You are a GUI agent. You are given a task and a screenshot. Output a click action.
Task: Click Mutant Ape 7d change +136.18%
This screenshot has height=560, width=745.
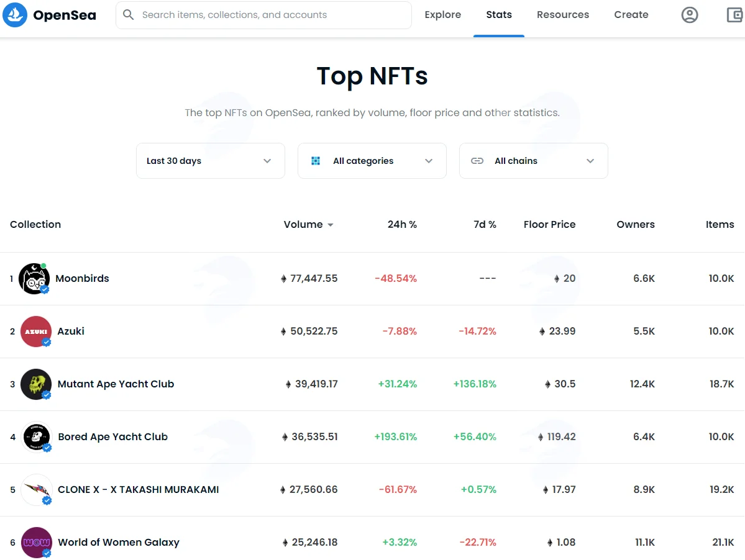tap(475, 384)
